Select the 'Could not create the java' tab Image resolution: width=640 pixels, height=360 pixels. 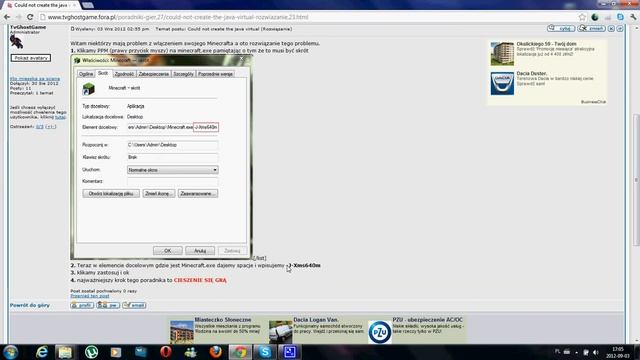click(x=41, y=5)
